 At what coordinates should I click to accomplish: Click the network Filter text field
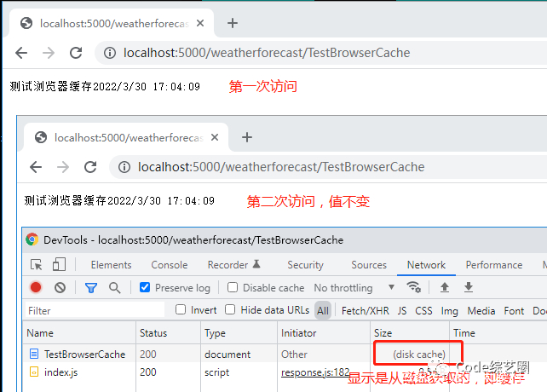95,310
